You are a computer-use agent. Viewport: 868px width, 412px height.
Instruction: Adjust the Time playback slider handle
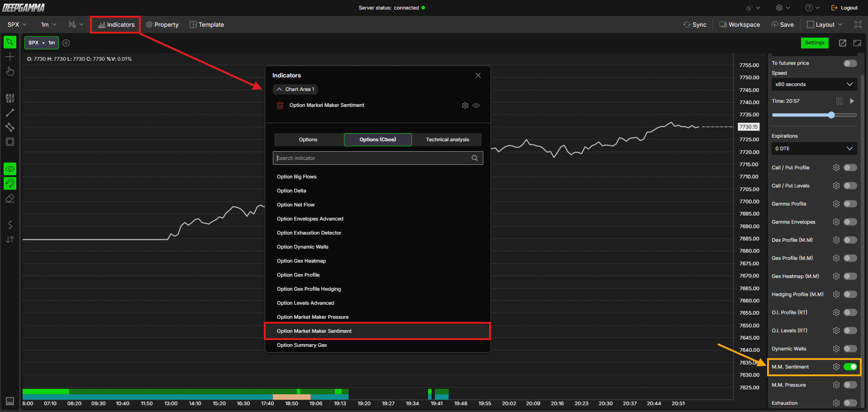831,115
